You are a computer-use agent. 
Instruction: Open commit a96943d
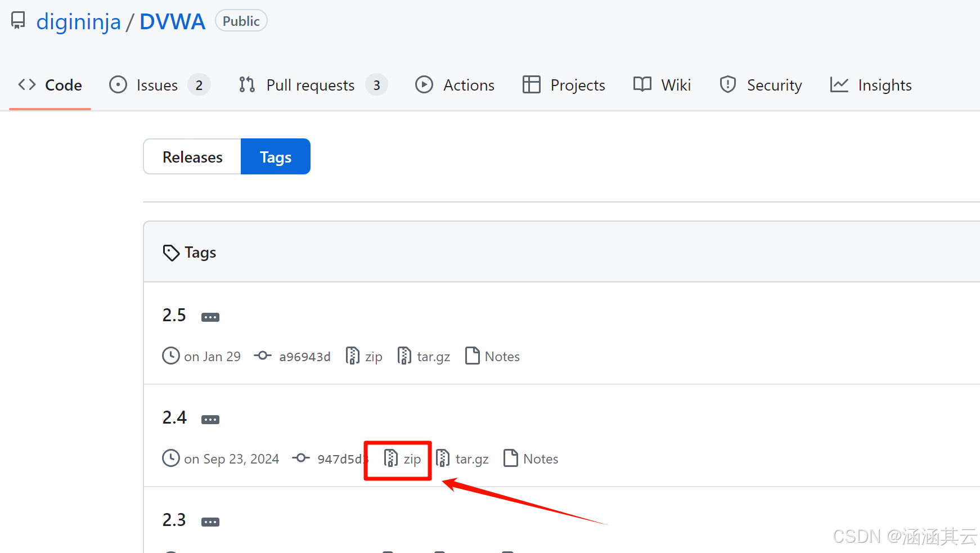coord(305,357)
